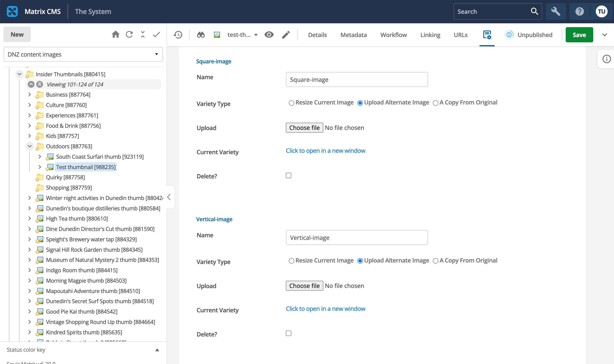
Task: Open the Workflow tab
Action: (x=393, y=35)
